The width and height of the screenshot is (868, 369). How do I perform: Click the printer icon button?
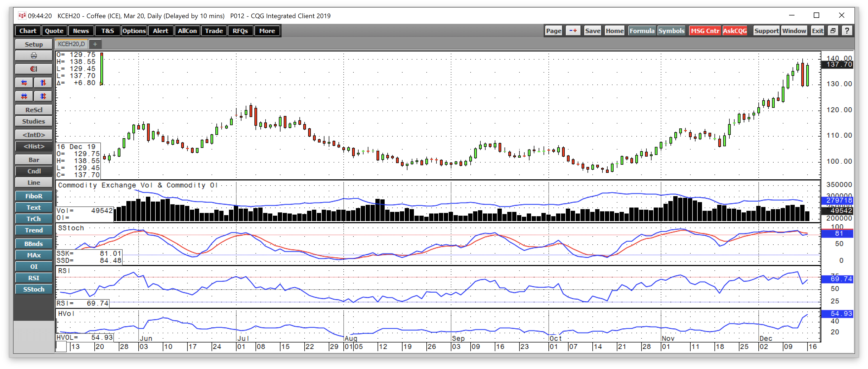[34, 56]
